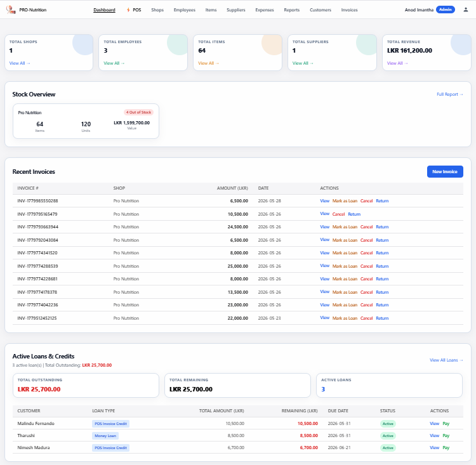
Task: Navigate to Customers
Action: [x=321, y=10]
